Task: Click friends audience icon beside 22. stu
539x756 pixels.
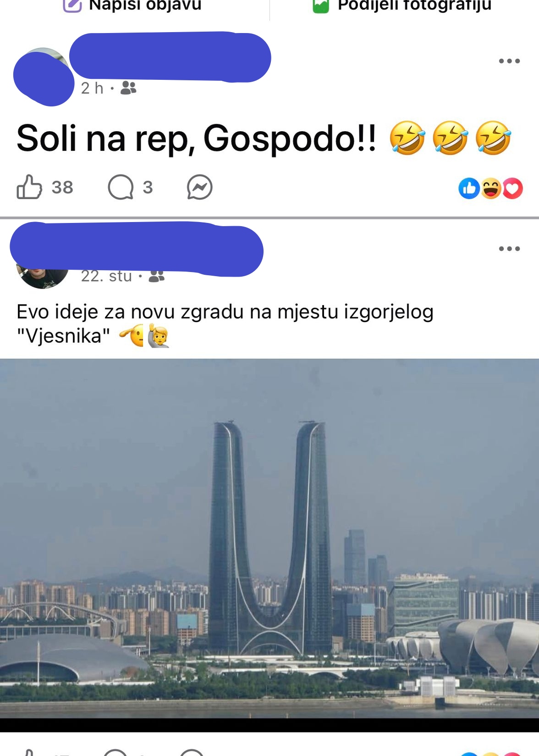Action: click(156, 276)
